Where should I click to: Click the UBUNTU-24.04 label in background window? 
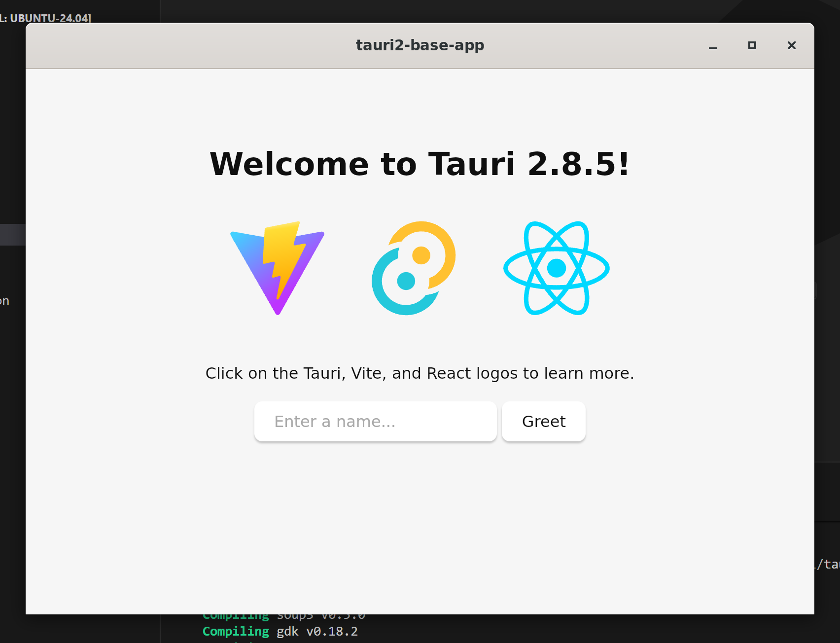[50, 18]
